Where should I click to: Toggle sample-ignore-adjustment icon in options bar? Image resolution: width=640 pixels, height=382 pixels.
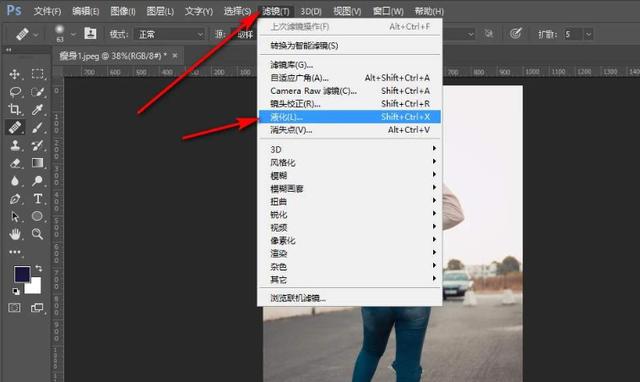point(489,34)
